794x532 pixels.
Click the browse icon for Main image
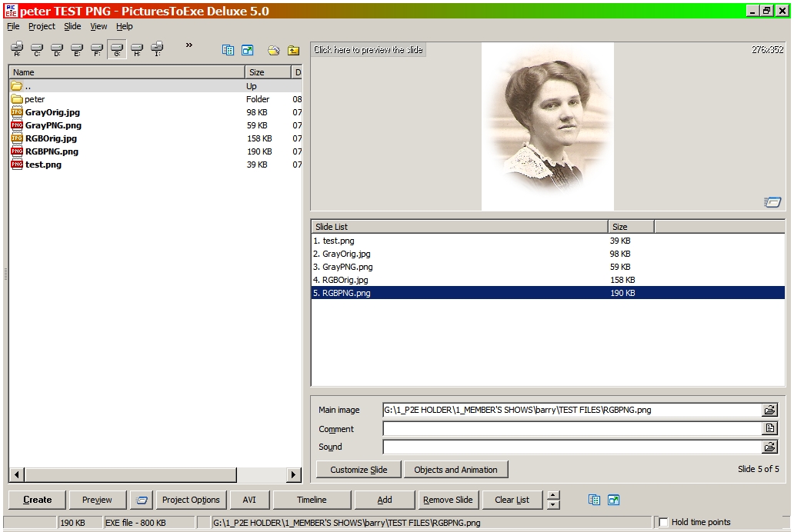tap(769, 411)
